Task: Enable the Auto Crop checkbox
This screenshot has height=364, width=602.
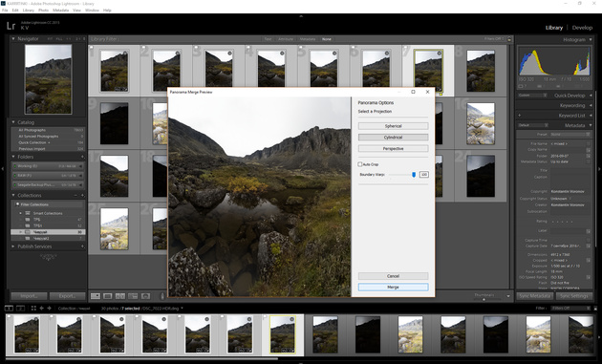Action: [x=360, y=164]
